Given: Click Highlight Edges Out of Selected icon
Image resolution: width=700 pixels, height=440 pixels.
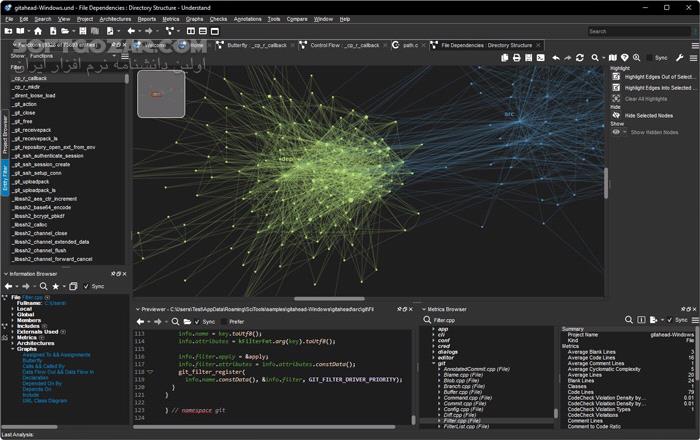Looking at the screenshot, I should point(617,76).
